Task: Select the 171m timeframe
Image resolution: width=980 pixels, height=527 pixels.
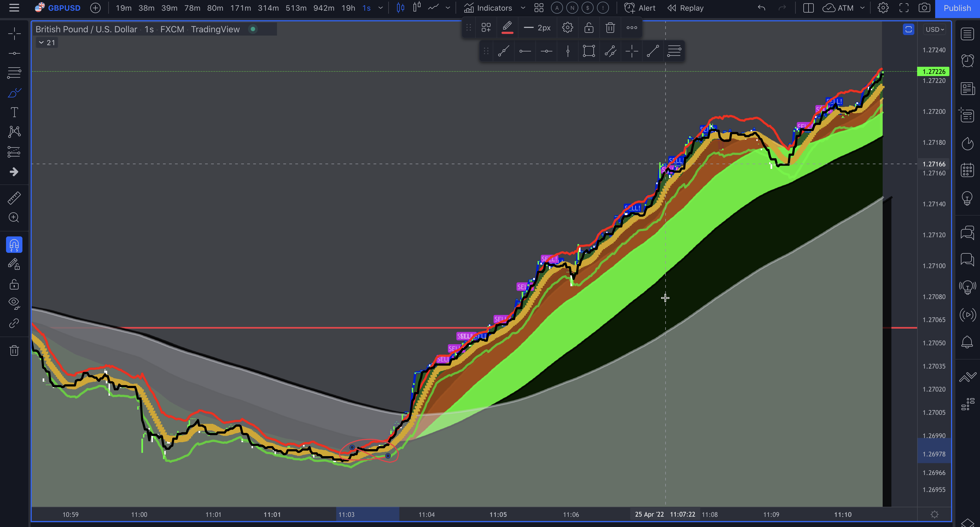Action: pos(240,8)
